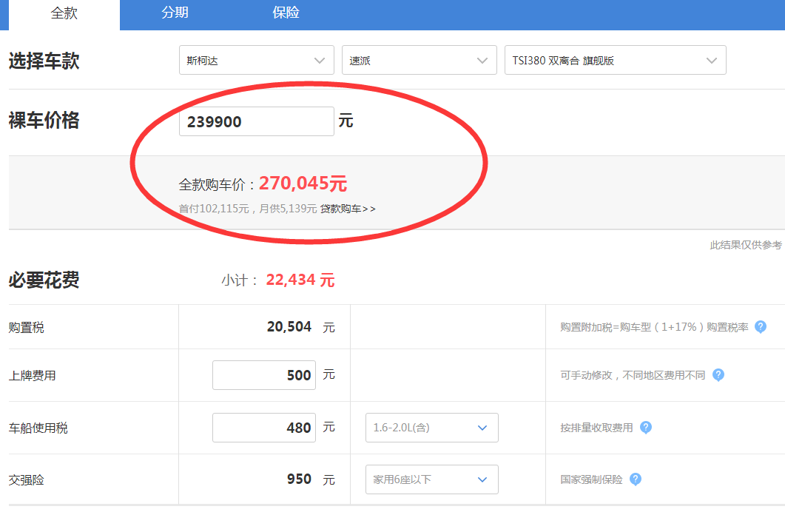
Task: Show the help tip beside 可手动修改 note
Action: (x=718, y=375)
